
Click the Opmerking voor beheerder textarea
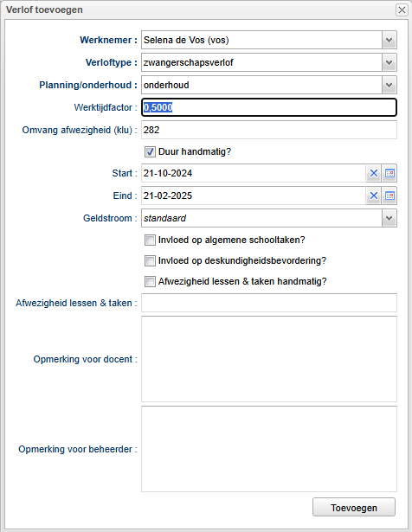pos(269,449)
